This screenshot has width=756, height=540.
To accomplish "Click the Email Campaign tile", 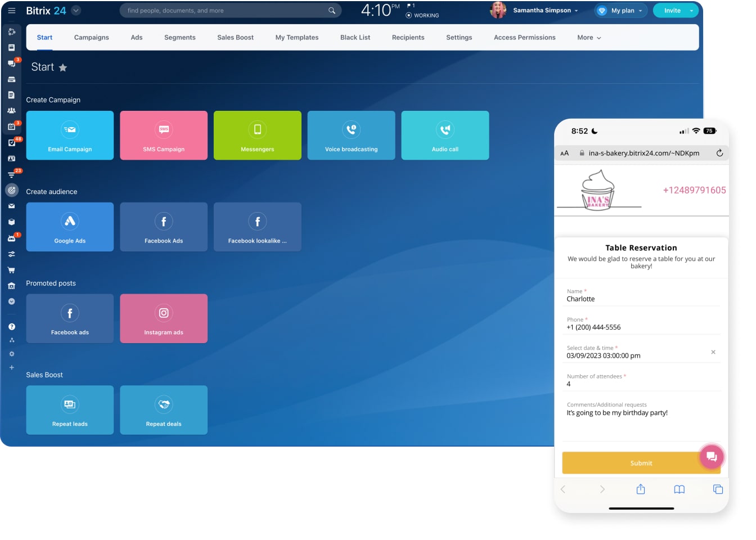I will click(70, 135).
